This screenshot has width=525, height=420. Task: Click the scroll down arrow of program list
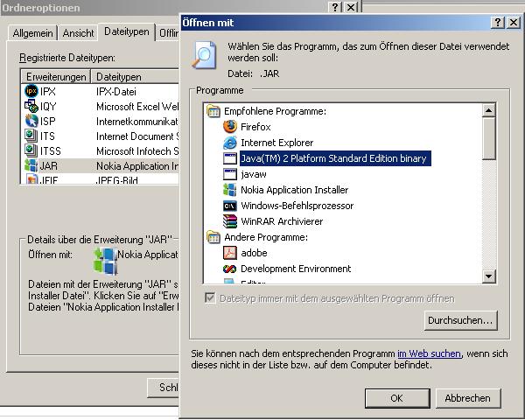pos(489,276)
